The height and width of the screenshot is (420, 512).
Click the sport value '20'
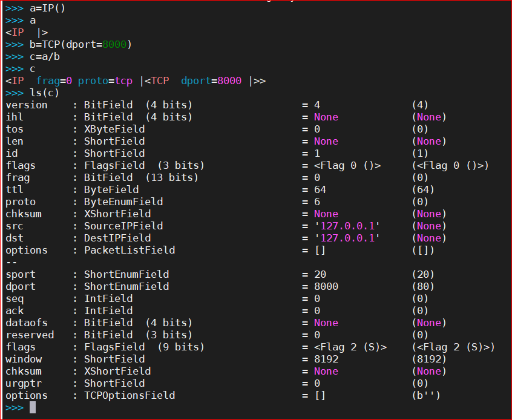pyautogui.click(x=320, y=274)
